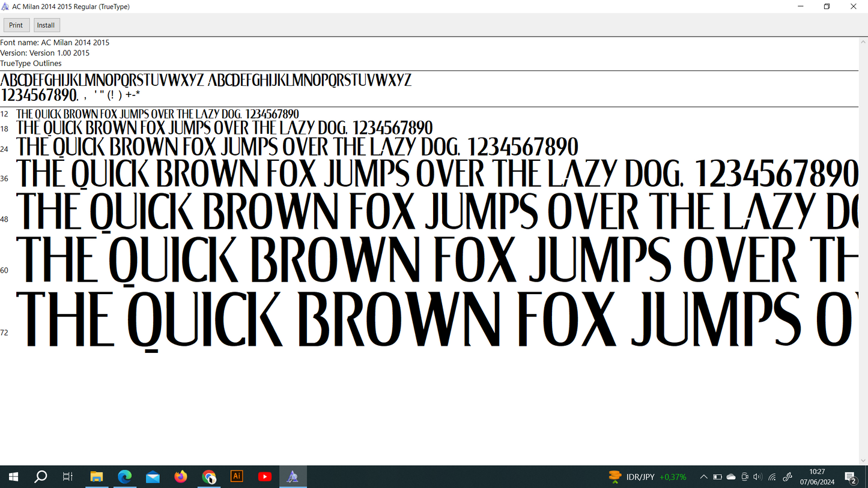Open taskbar Search
The image size is (868, 488).
pyautogui.click(x=41, y=477)
